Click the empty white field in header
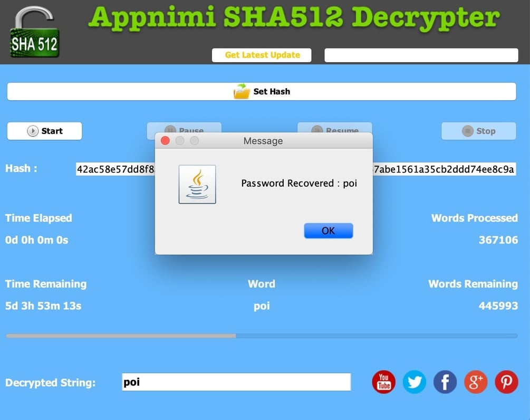530x420 pixels. [421, 55]
